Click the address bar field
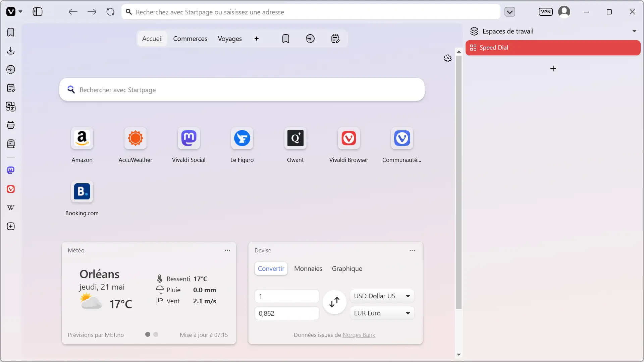 (x=311, y=12)
